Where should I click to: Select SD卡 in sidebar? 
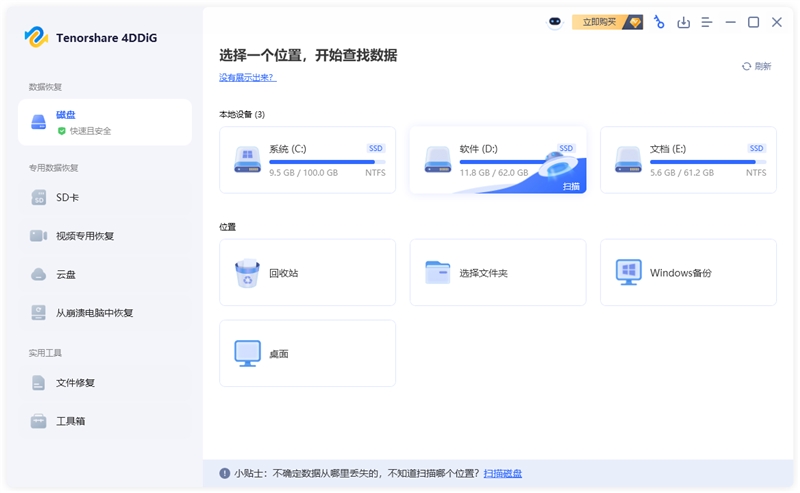point(105,198)
